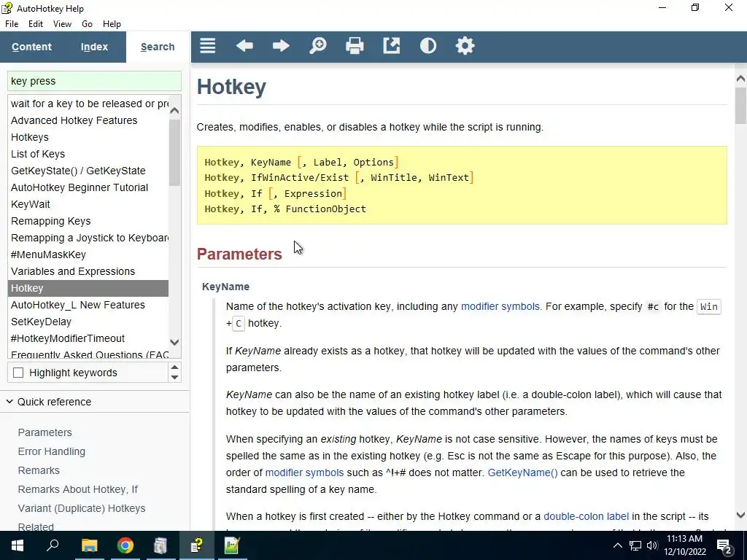Follow the first 'modifier symbols' link under KeyName
This screenshot has width=747, height=560.
pyautogui.click(x=500, y=307)
